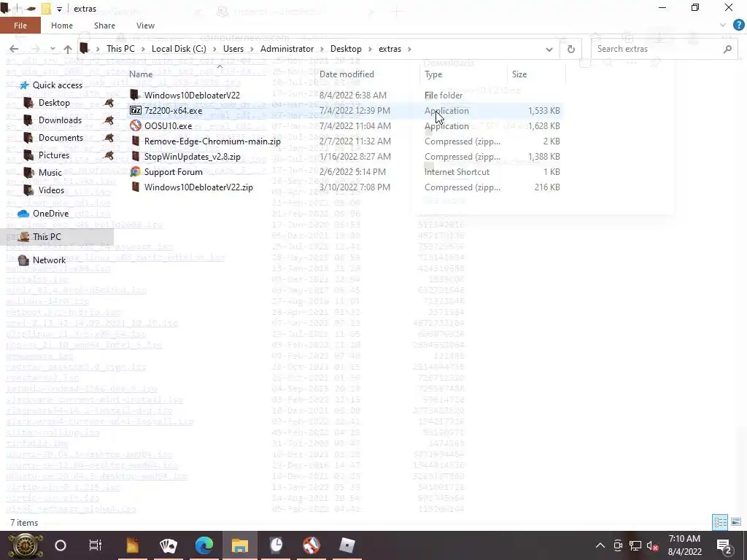
Task: Open Cortana search circle on taskbar
Action: click(61, 545)
